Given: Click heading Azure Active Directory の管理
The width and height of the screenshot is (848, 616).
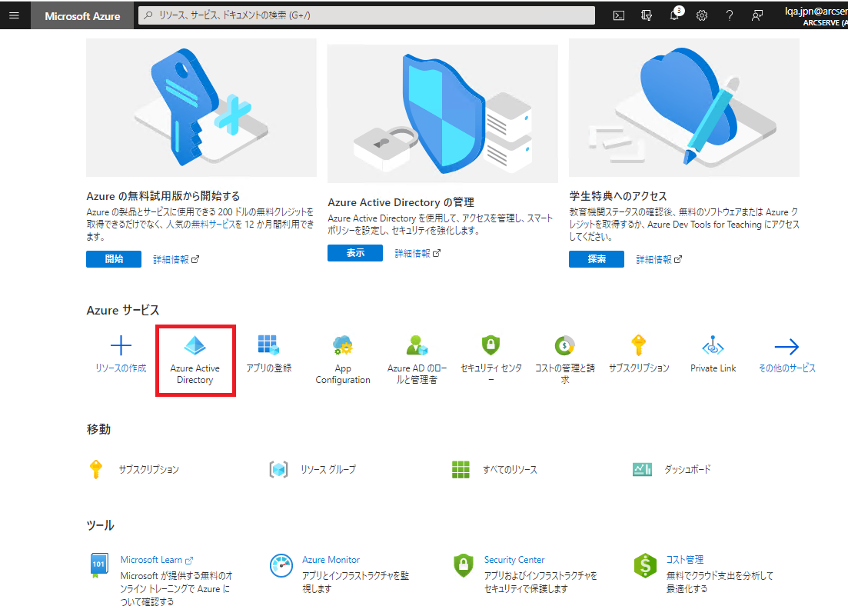Looking at the screenshot, I should click(401, 202).
